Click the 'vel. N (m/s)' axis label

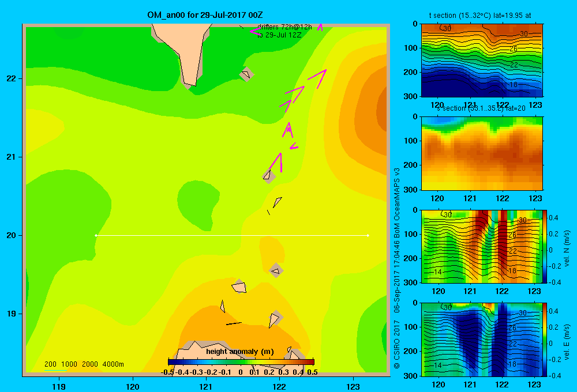567,248
